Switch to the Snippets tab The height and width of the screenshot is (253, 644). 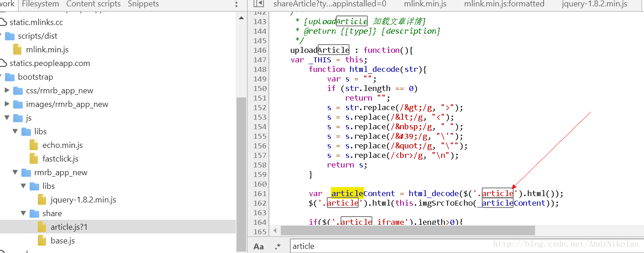(143, 4)
